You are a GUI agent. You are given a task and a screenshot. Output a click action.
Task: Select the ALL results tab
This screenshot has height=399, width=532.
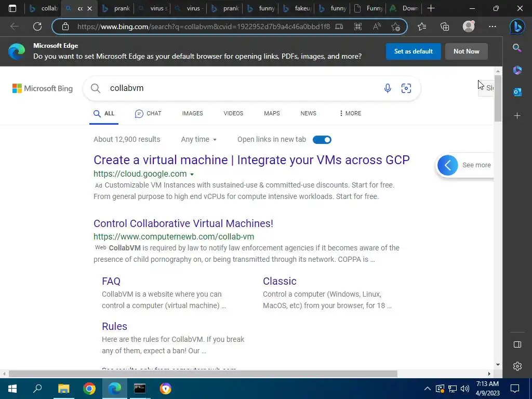tap(104, 113)
